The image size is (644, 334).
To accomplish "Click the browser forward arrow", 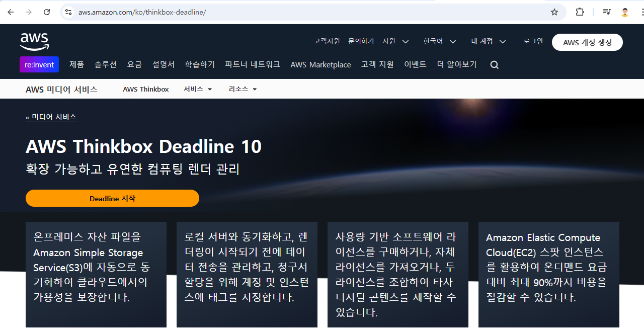I will click(x=29, y=12).
